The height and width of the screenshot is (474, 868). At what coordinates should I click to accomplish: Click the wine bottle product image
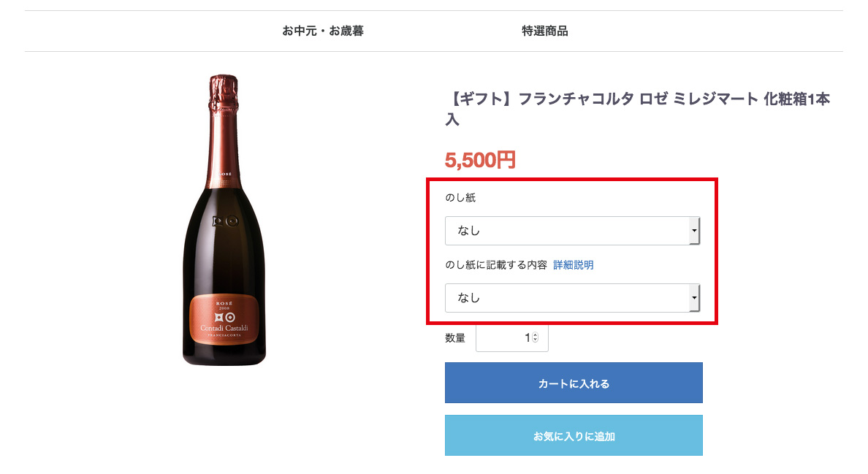pyautogui.click(x=224, y=219)
